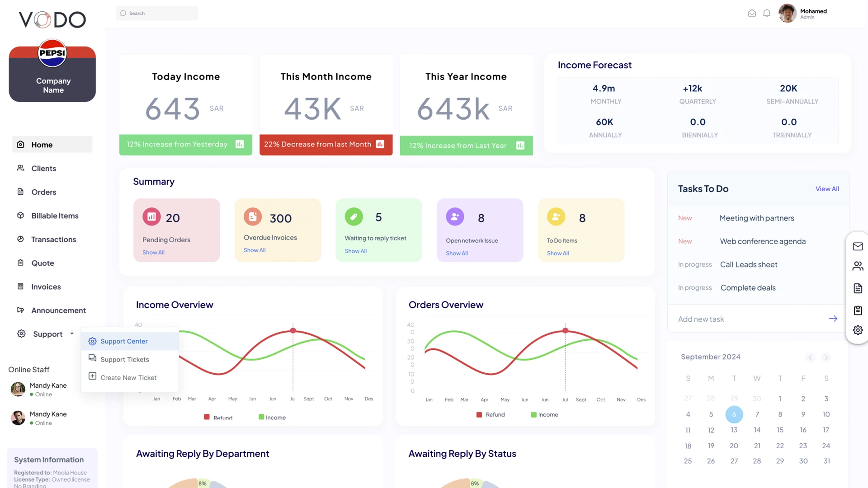Click Mohamed's profile avatar
The image size is (868, 488).
point(787,14)
